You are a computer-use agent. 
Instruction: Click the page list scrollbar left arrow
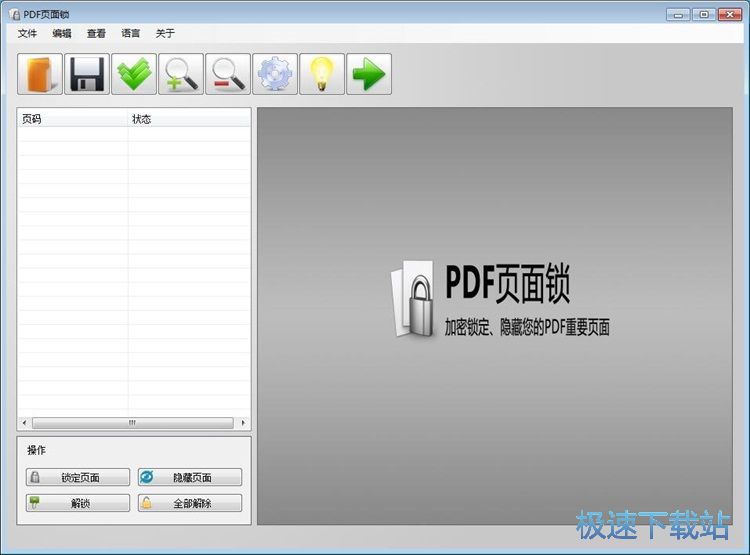pos(24,423)
